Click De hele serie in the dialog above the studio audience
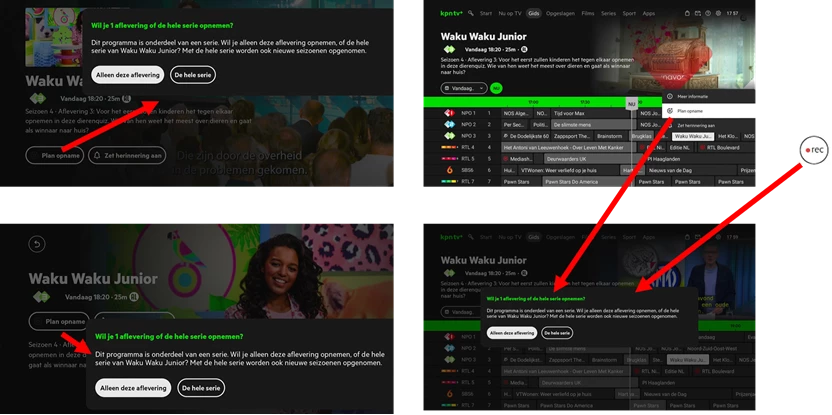The width and height of the screenshot is (832, 415). 193,75
